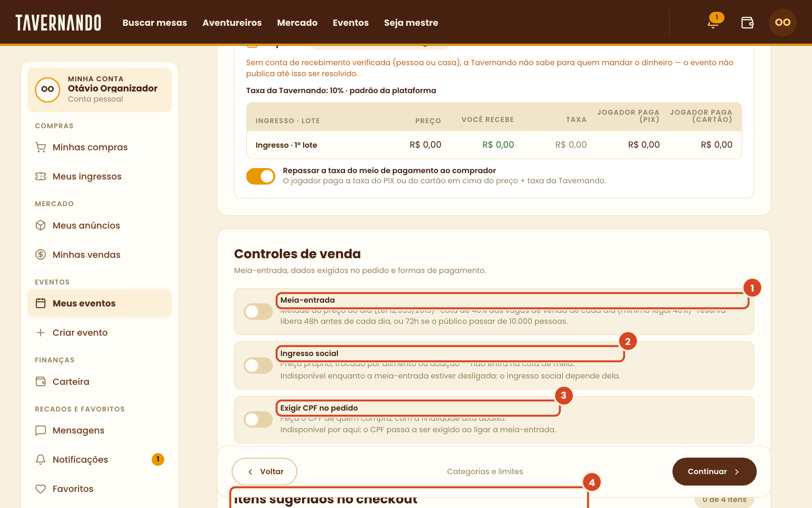Click the Continuar button
This screenshot has height=508, width=812.
tap(714, 472)
